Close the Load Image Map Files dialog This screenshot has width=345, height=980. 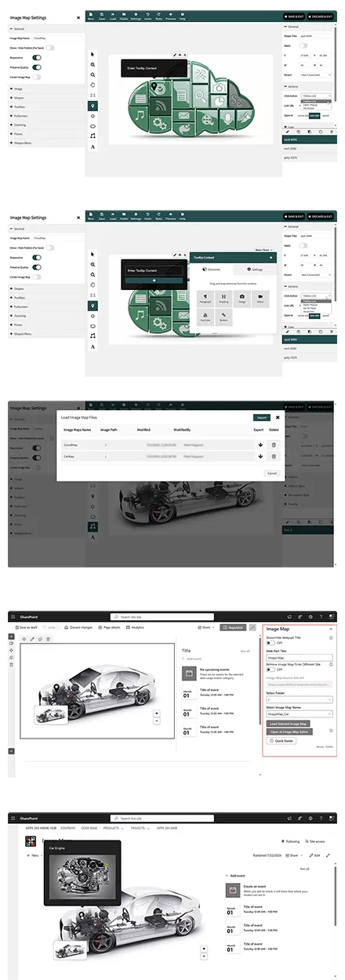coord(277,417)
